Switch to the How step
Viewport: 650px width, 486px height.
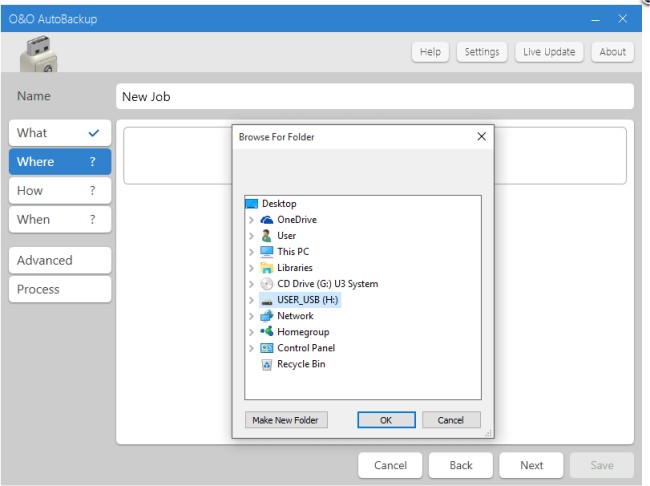tap(60, 190)
